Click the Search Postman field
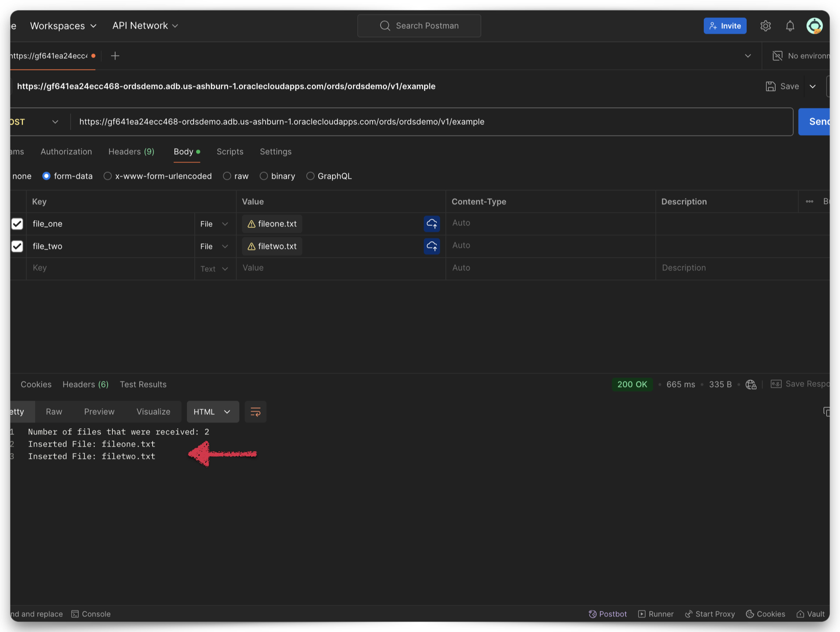Screen dimensions: 840x632 pos(419,26)
